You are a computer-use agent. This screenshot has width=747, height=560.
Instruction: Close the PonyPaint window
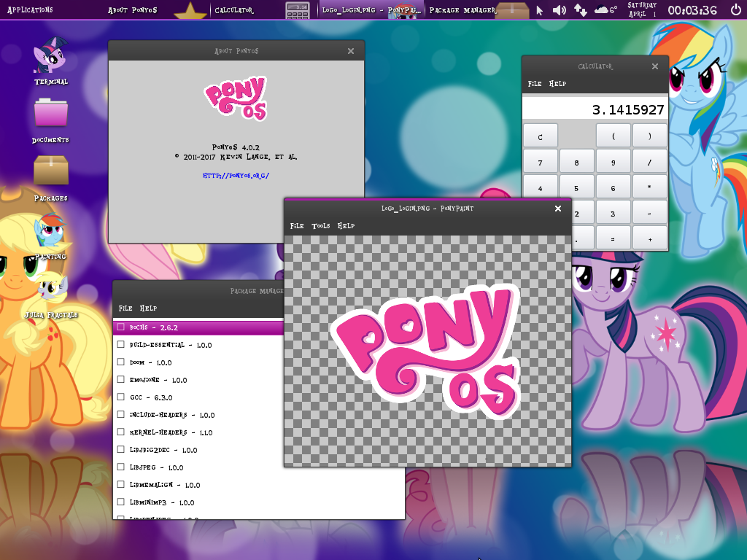pos(558,209)
